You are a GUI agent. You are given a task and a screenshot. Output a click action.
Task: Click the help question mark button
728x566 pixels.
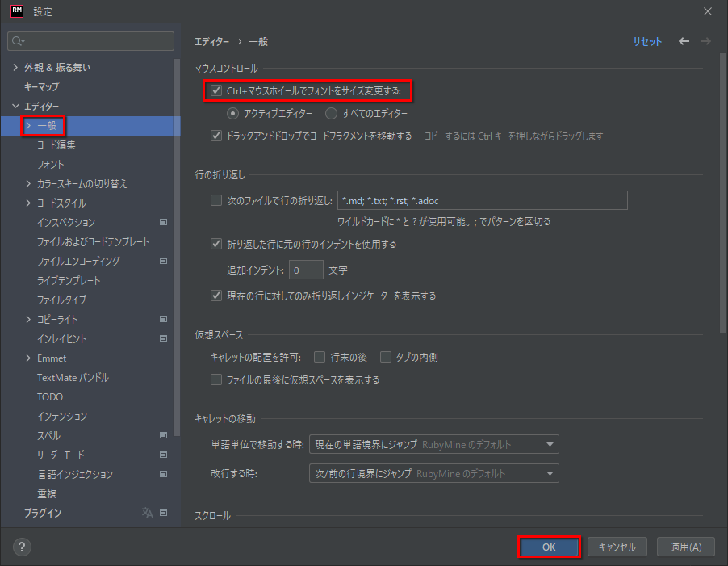(x=22, y=547)
